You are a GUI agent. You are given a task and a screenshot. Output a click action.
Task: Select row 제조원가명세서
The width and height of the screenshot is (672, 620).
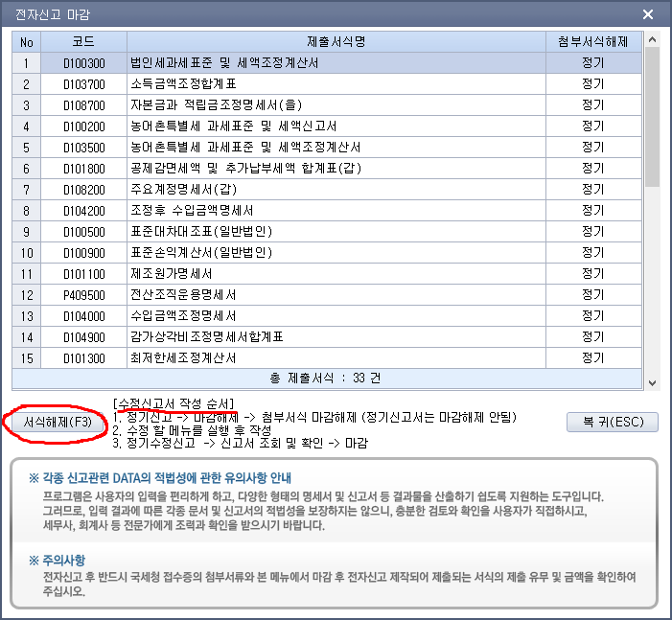[x=327, y=274]
